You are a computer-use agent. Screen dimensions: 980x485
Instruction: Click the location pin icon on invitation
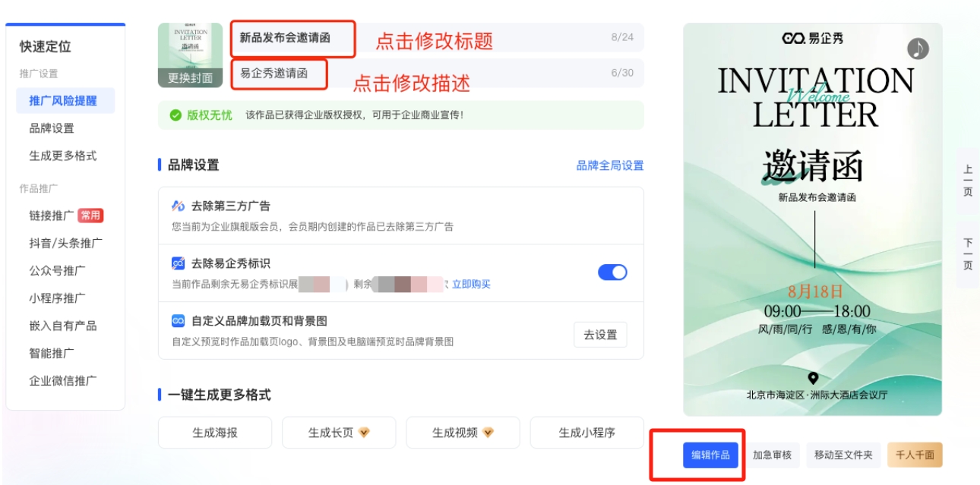(813, 378)
